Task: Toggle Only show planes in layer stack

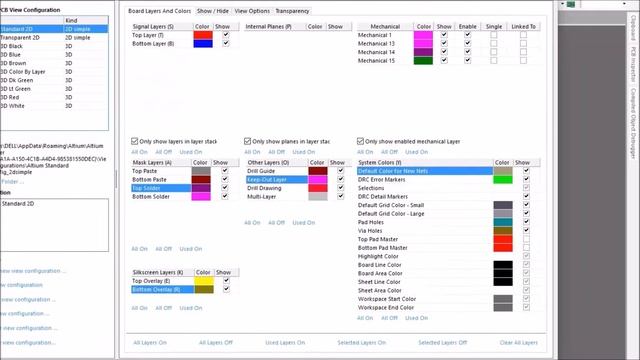Action: pyautogui.click(x=247, y=141)
